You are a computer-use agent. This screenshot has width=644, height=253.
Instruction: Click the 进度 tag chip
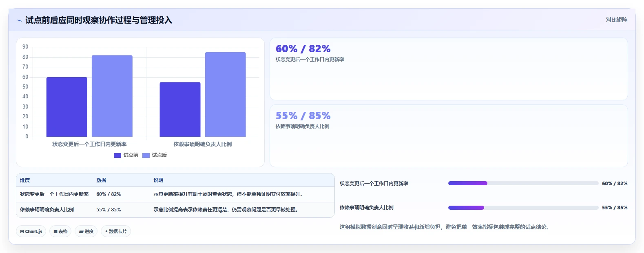pyautogui.click(x=86, y=231)
